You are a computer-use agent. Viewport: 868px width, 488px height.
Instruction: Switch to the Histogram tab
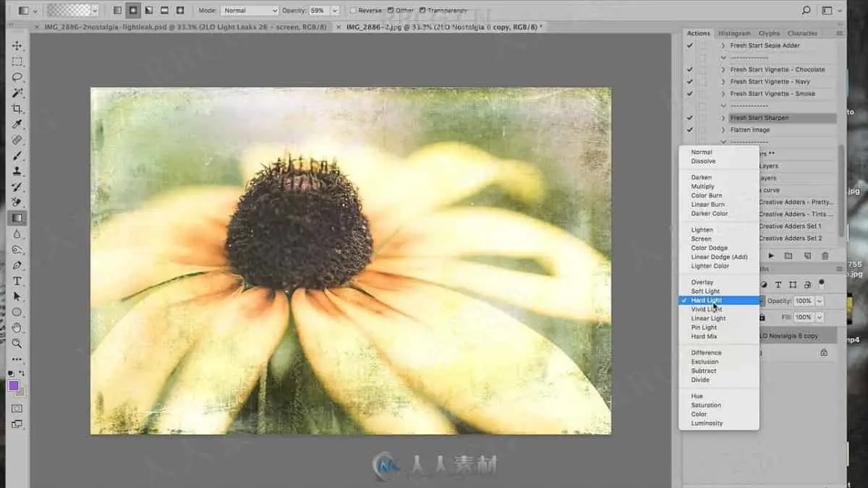[x=734, y=33]
